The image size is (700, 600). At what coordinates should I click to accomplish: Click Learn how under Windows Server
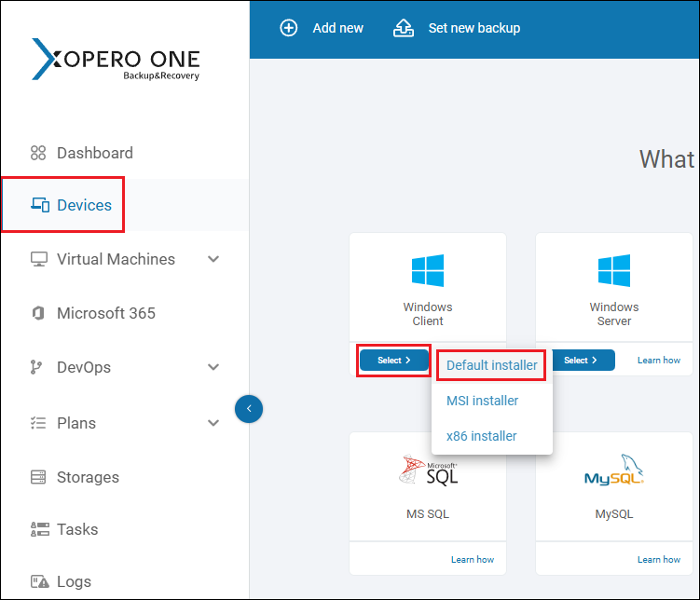658,360
